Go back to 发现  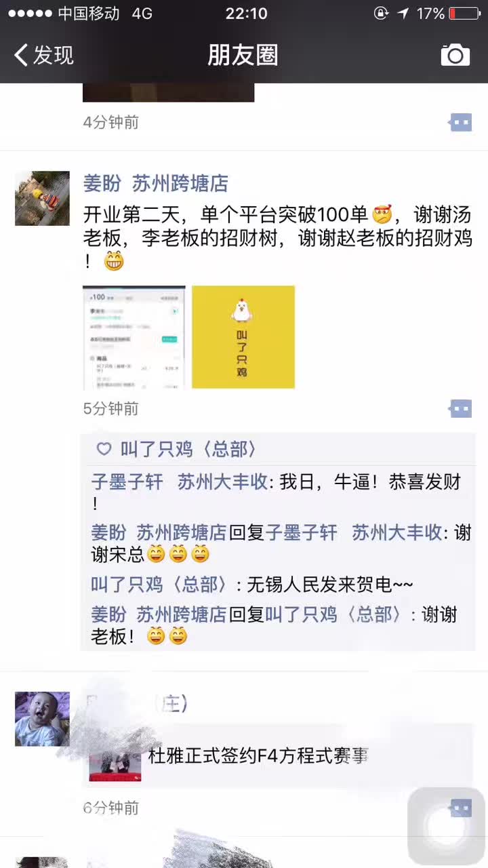[44, 55]
